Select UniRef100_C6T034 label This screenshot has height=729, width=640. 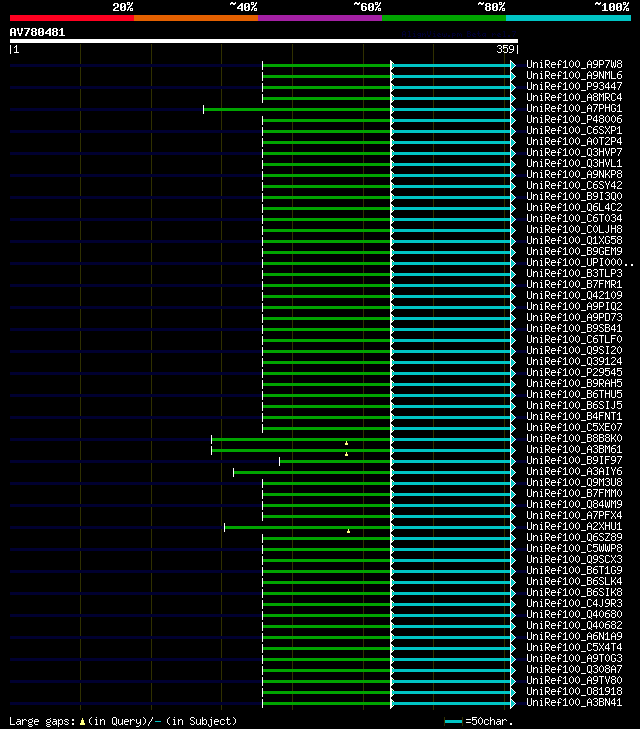574,219
